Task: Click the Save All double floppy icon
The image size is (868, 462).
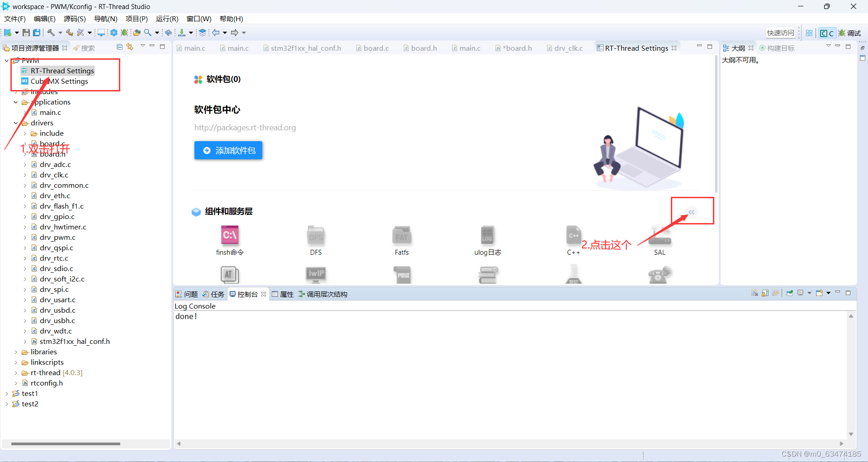Action: tap(37, 33)
